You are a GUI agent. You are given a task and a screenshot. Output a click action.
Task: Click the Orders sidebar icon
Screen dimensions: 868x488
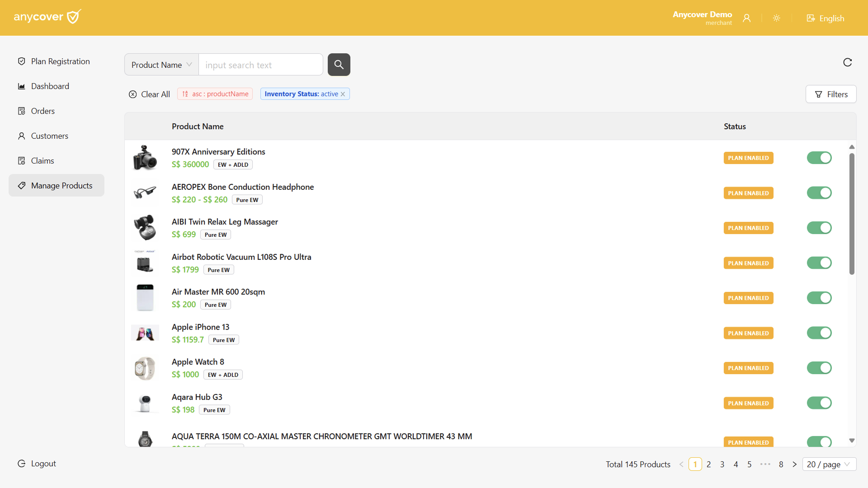point(21,111)
